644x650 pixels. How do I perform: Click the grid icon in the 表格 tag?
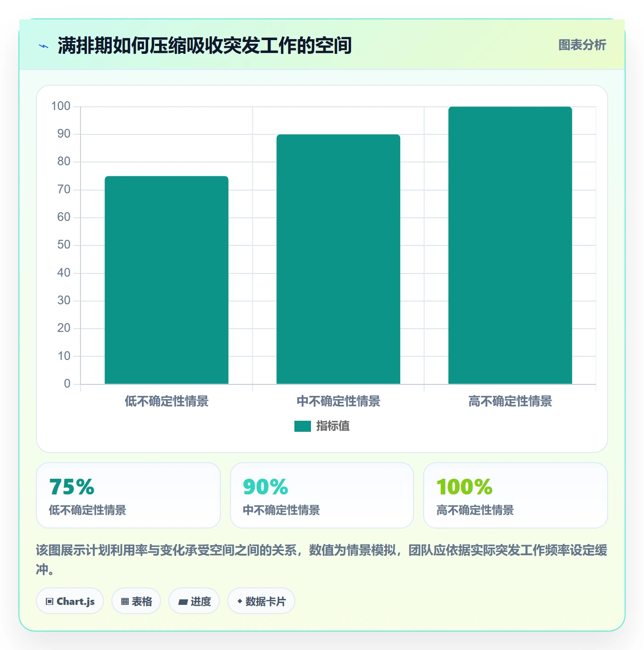[x=125, y=602]
